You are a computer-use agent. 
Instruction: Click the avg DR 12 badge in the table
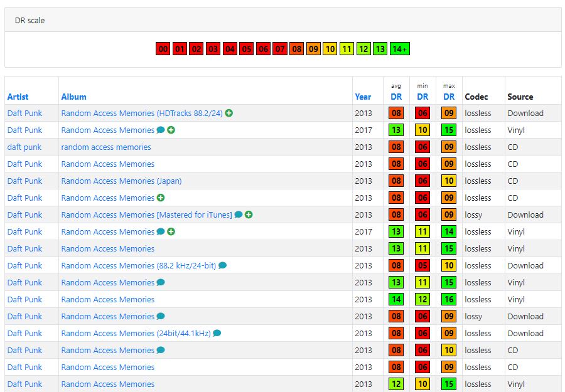pos(396,384)
